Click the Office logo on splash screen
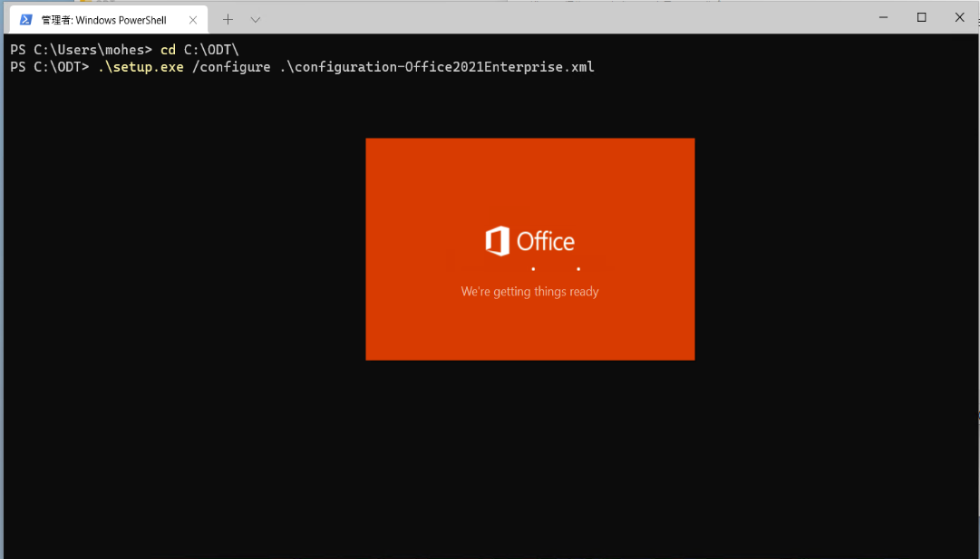Image resolution: width=980 pixels, height=559 pixels. 530,241
